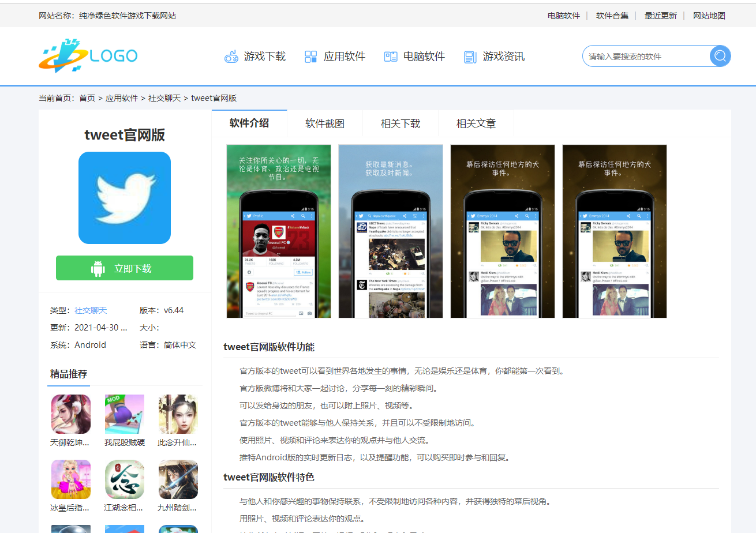
Task: Click the news icon beside 游戏资讯
Action: pos(470,57)
